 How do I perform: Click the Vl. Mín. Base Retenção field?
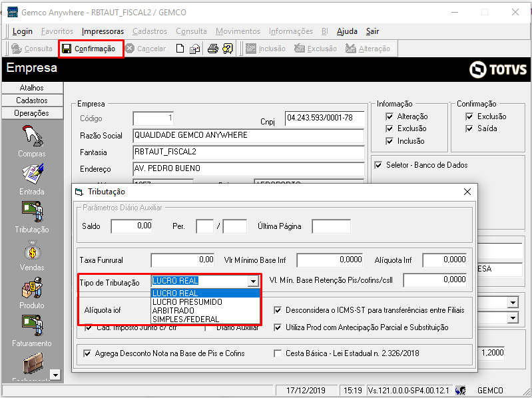(x=435, y=280)
